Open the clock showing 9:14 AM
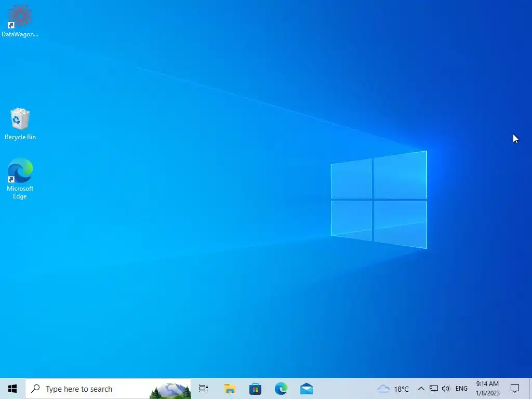This screenshot has height=399, width=532. click(x=487, y=389)
